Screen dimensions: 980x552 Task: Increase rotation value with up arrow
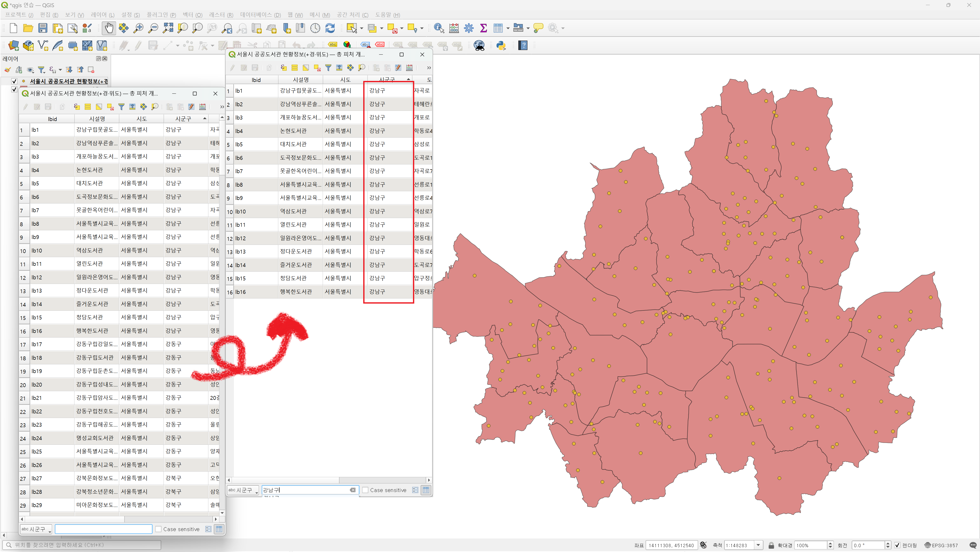click(888, 543)
